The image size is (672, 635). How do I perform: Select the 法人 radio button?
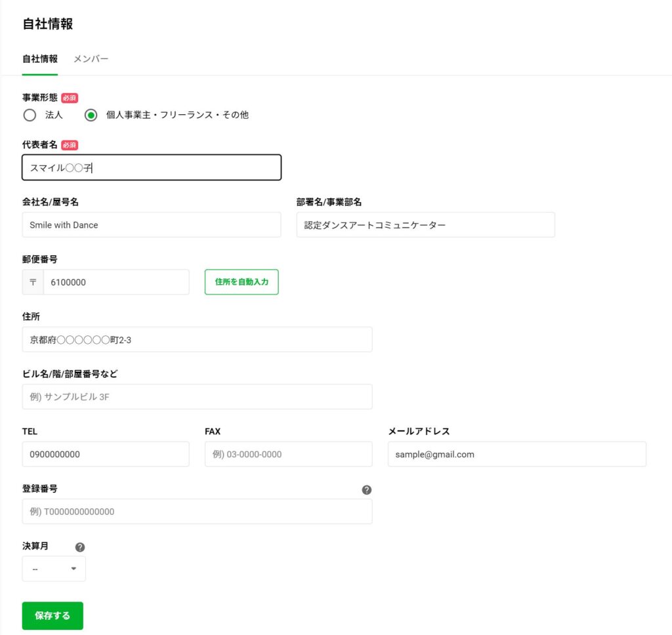pyautogui.click(x=30, y=115)
